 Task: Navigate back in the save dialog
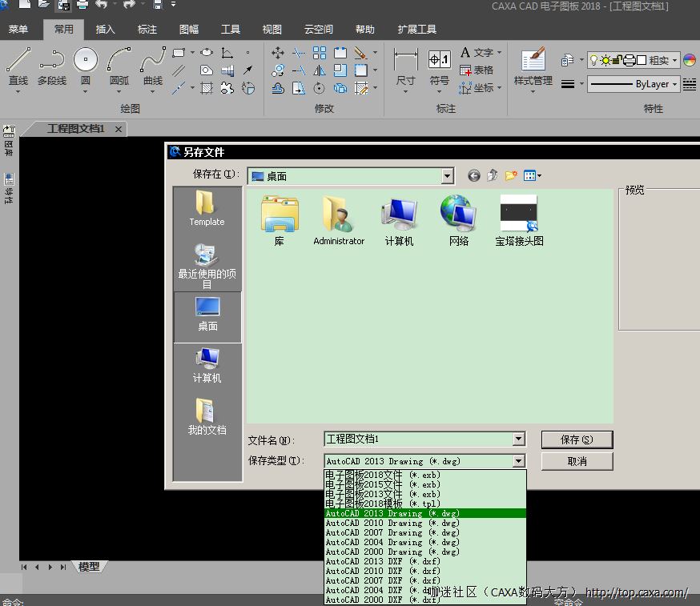pos(474,176)
